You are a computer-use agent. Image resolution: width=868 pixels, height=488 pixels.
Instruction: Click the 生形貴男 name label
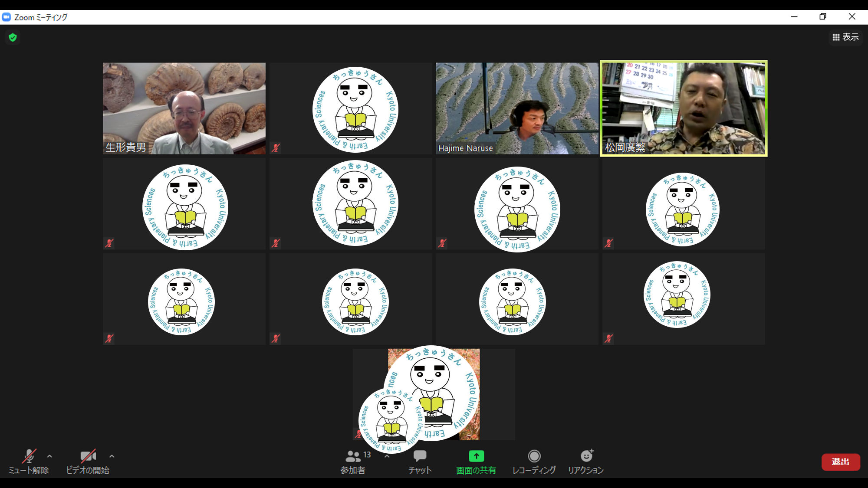(x=126, y=147)
